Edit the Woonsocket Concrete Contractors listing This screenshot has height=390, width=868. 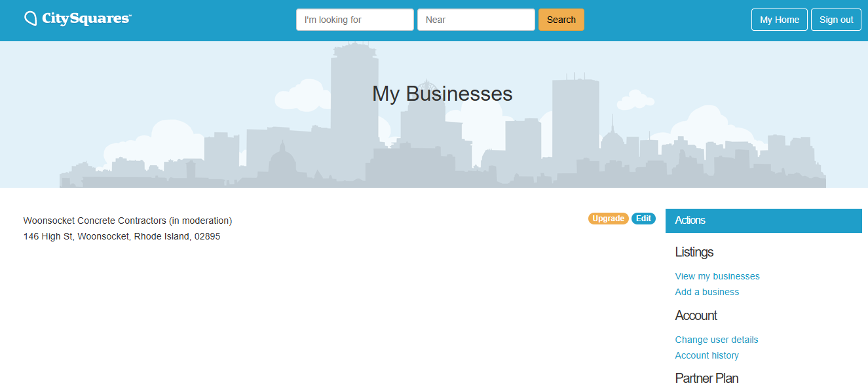point(643,219)
